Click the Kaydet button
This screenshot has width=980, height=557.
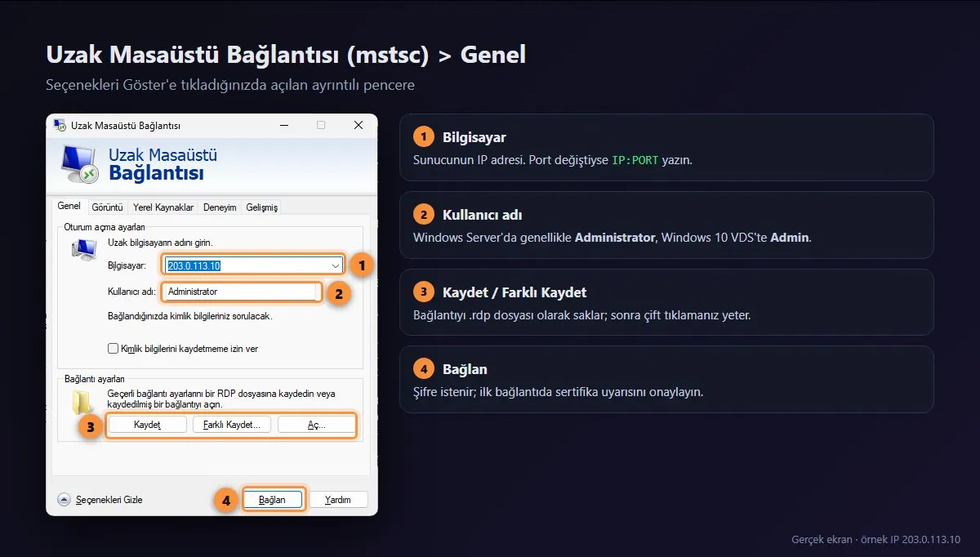coord(148,425)
